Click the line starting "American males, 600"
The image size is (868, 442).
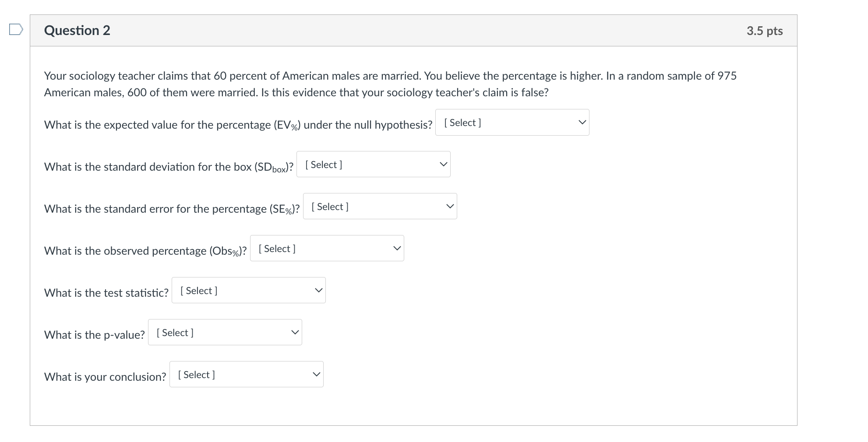click(296, 93)
